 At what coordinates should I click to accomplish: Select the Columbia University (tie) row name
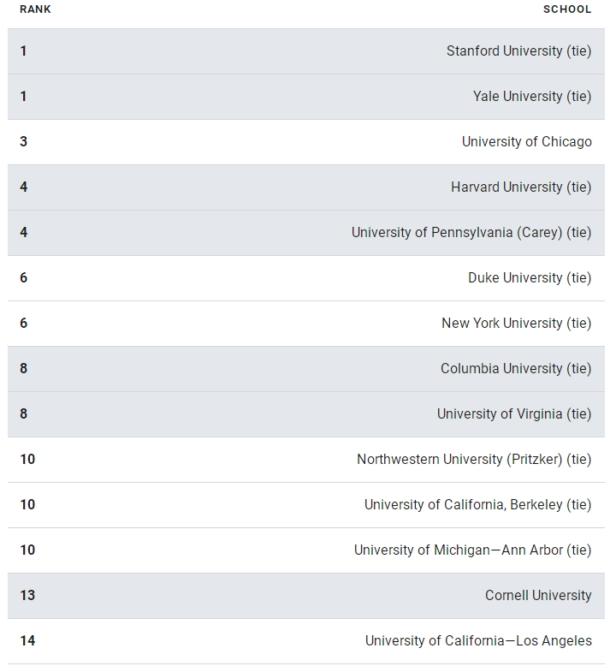pos(516,369)
